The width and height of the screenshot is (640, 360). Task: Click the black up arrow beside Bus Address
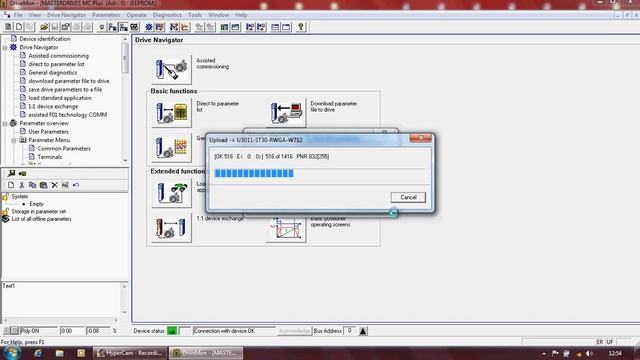click(363, 331)
